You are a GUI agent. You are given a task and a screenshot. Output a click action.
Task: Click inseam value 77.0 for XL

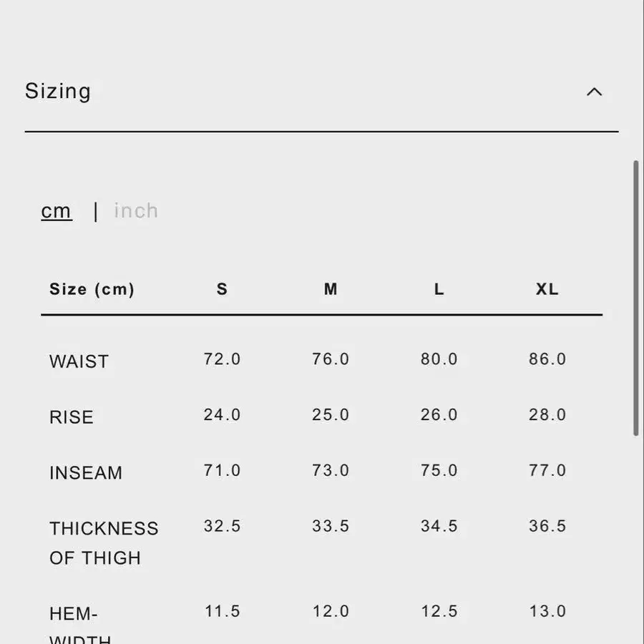pyautogui.click(x=547, y=470)
